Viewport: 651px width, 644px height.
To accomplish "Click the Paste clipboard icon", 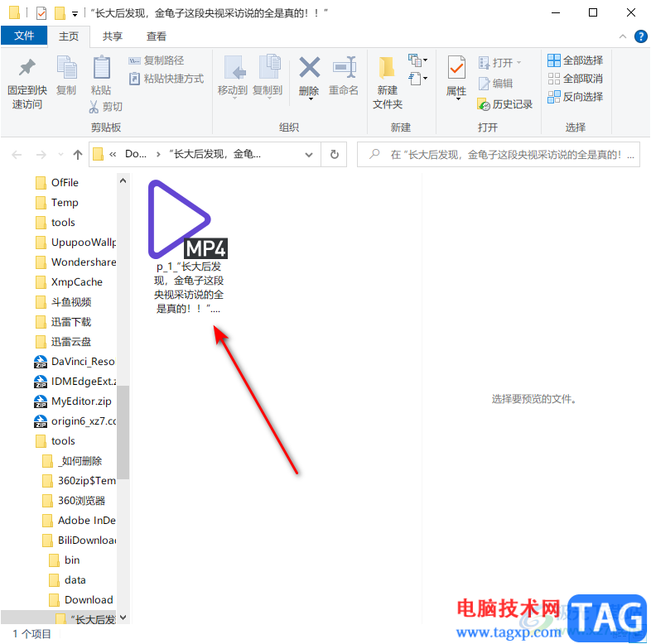I will point(101,67).
